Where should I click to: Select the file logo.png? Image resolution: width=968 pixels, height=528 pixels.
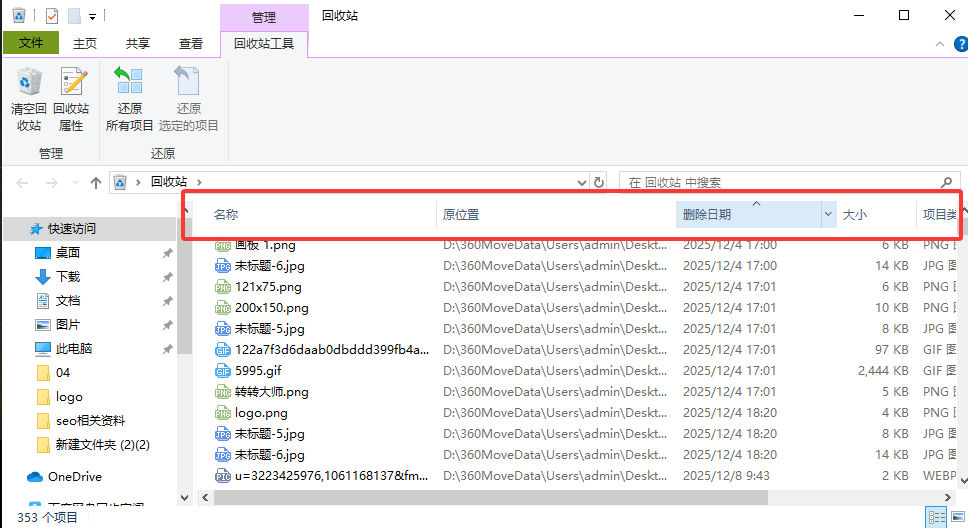click(261, 413)
